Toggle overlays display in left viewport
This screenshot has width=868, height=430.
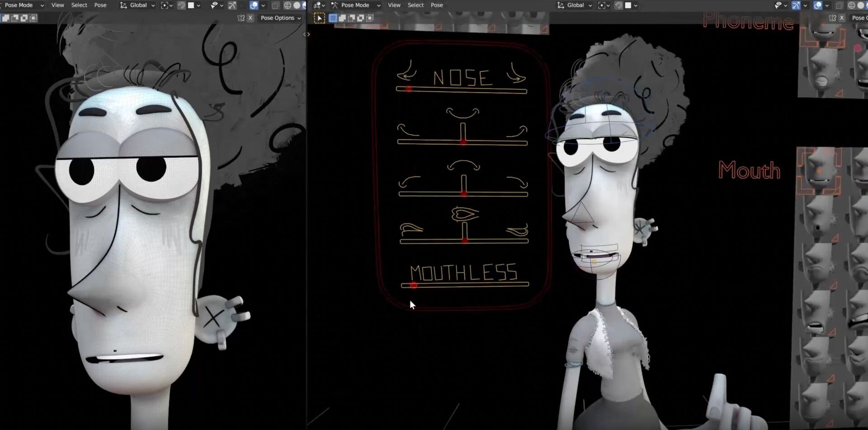[254, 5]
